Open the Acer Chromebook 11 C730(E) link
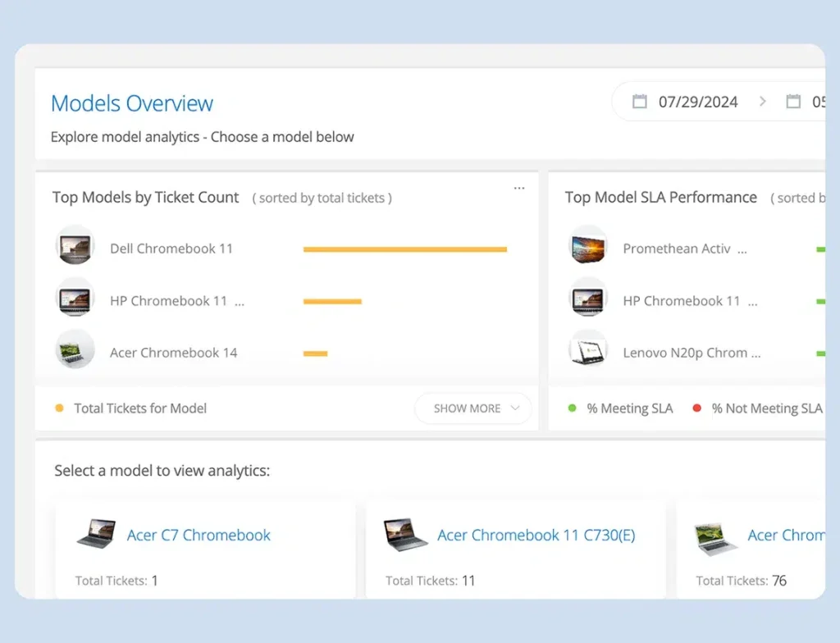 point(536,535)
